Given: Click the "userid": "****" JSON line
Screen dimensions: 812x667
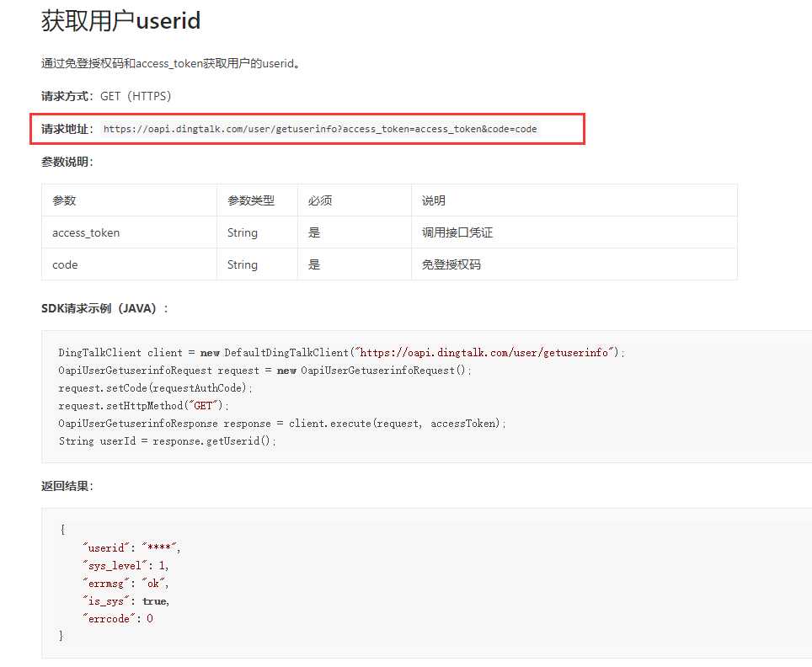Looking at the screenshot, I should (131, 548).
